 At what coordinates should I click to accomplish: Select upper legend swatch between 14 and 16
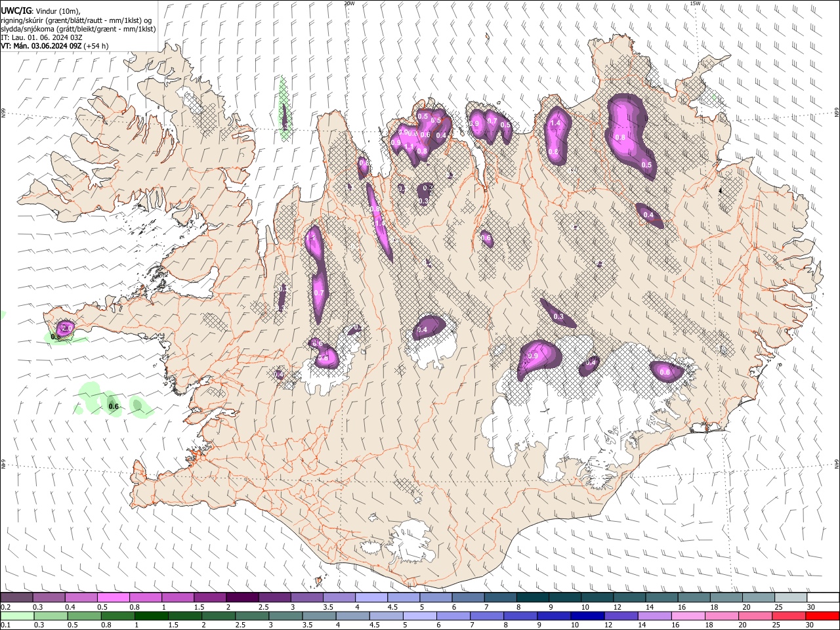coord(661,598)
